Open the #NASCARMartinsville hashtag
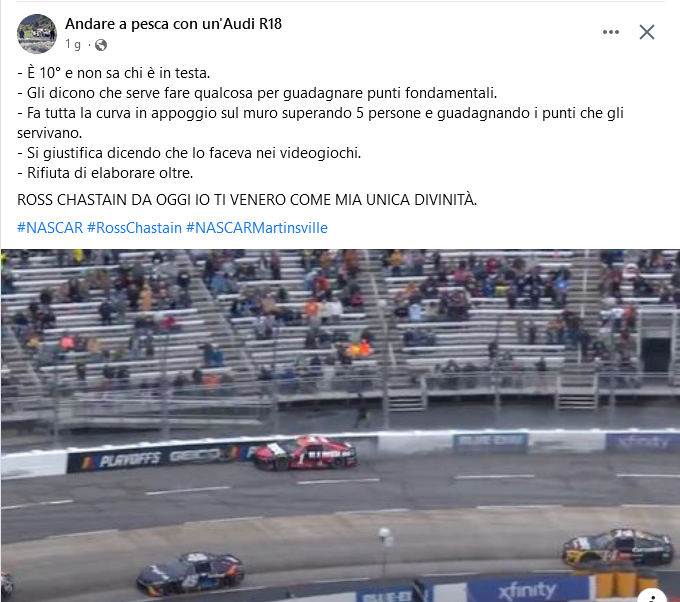 tap(257, 228)
